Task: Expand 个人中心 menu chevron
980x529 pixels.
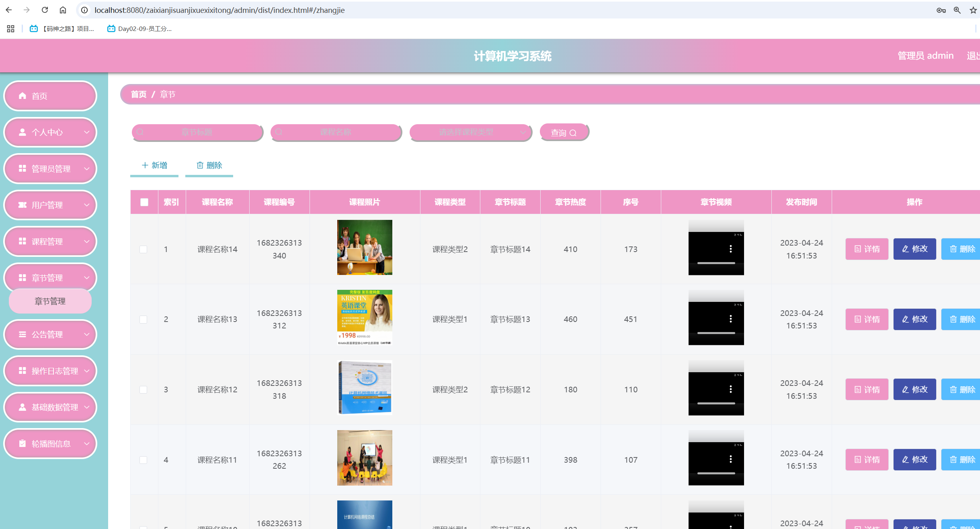Action: (x=86, y=132)
